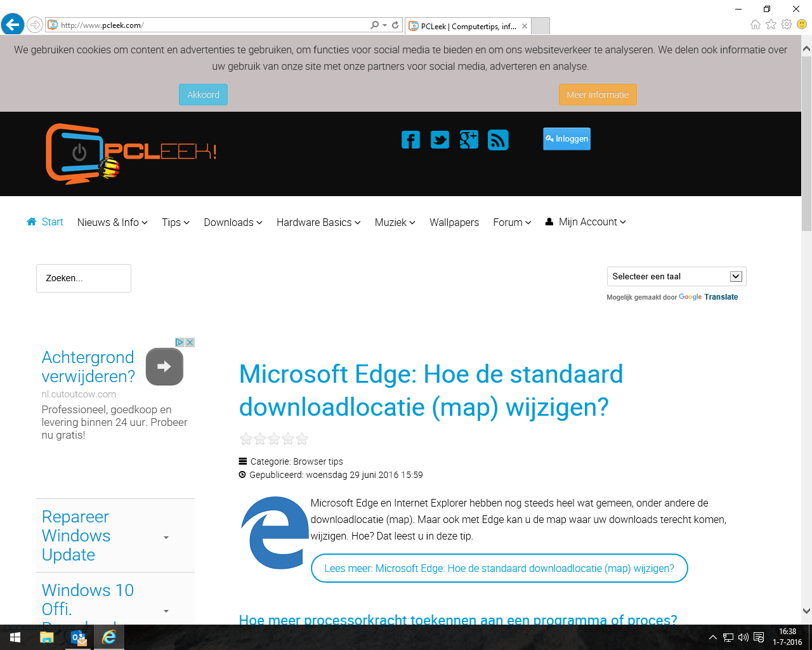Open the Selecteer een taal dropdown

pyautogui.click(x=676, y=276)
